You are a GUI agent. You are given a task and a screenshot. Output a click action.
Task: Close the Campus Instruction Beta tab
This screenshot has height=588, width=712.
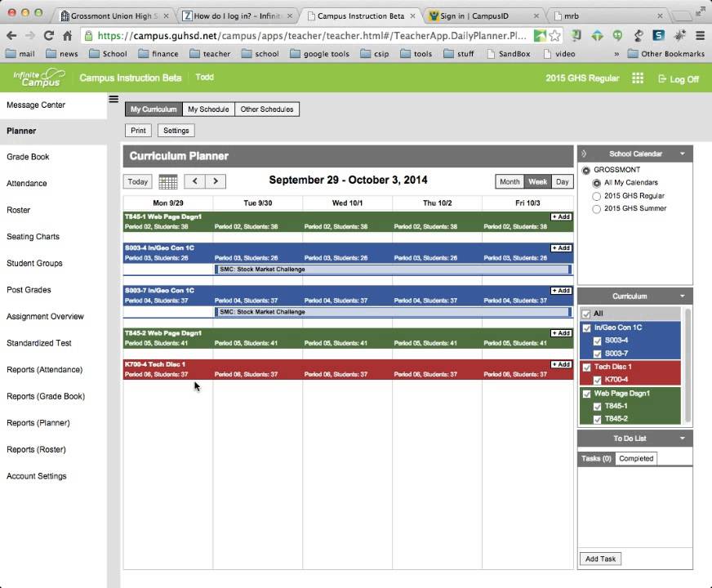412,16
